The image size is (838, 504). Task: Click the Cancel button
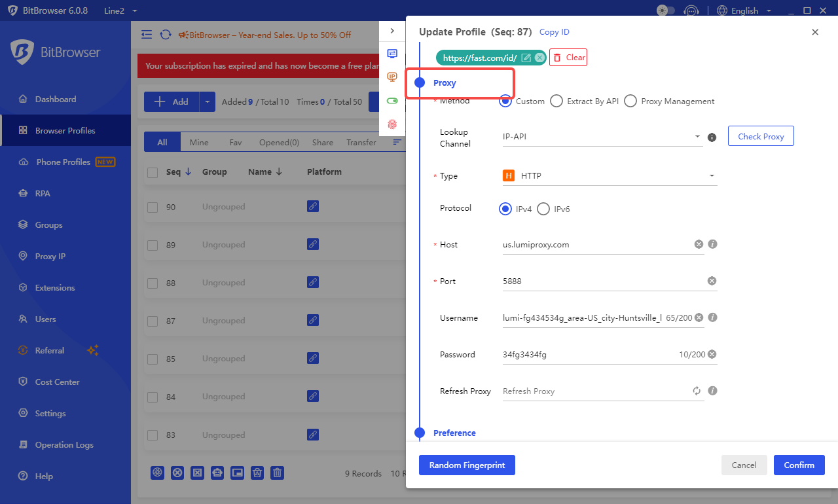(x=744, y=465)
